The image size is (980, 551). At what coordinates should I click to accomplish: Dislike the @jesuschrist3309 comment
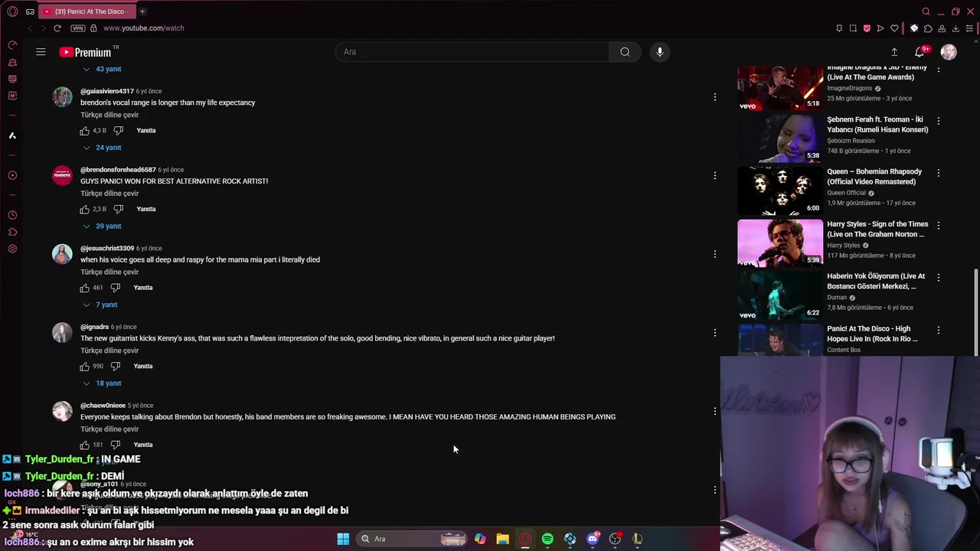click(x=115, y=288)
